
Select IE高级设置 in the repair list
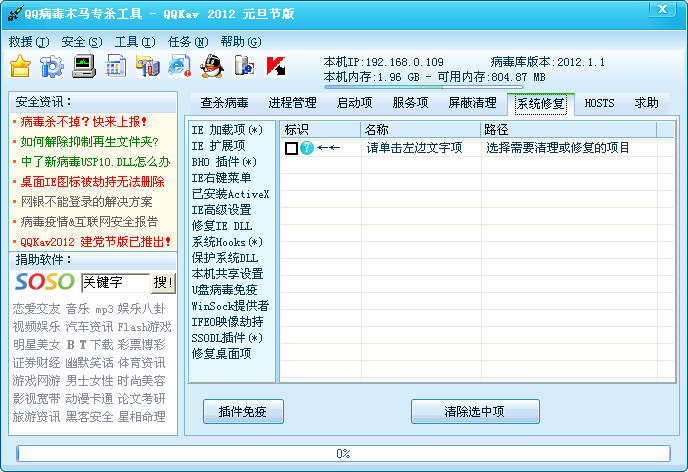(x=222, y=210)
